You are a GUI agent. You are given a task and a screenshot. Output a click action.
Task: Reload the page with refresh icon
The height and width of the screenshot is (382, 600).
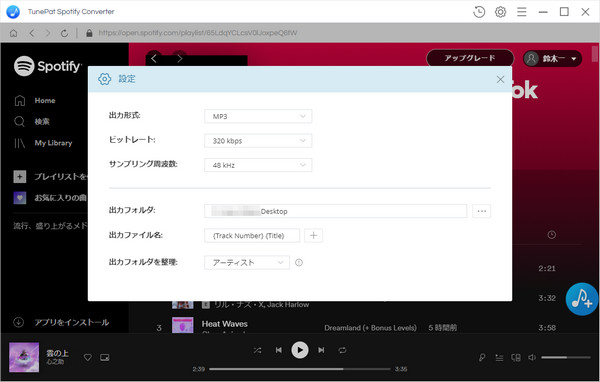tap(64, 33)
